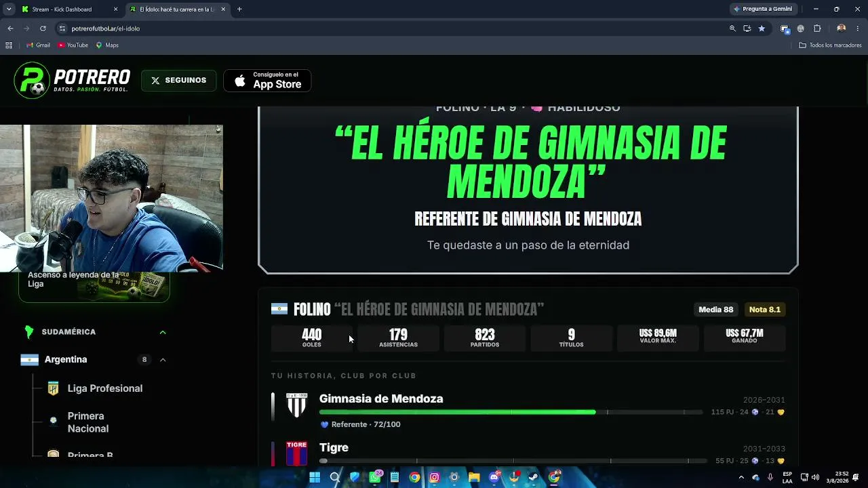Image resolution: width=868 pixels, height=488 pixels.
Task: Click the Gimnasia de Mendoza progress bar
Action: pyautogui.click(x=511, y=412)
